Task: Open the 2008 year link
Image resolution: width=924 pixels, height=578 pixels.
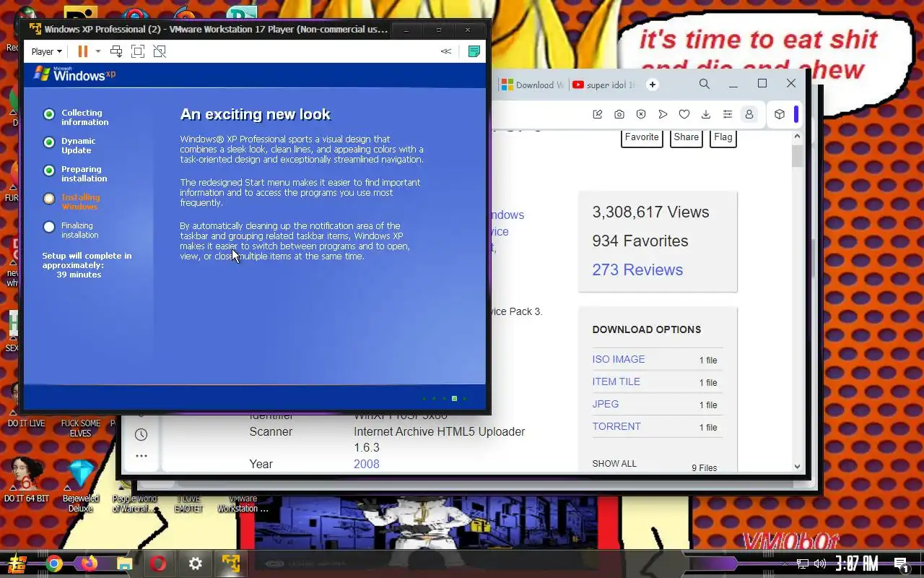Action: tap(366, 464)
